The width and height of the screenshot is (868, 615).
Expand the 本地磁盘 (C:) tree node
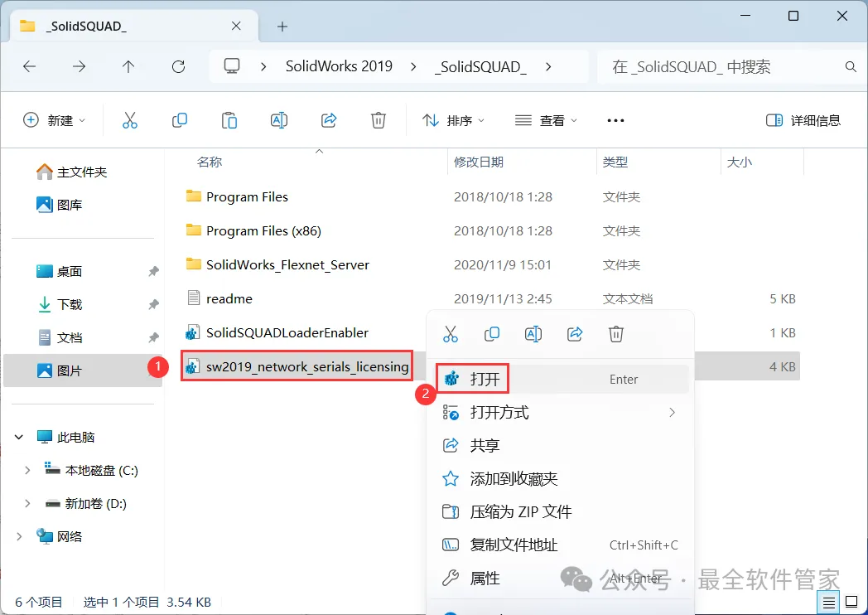pyautogui.click(x=27, y=471)
